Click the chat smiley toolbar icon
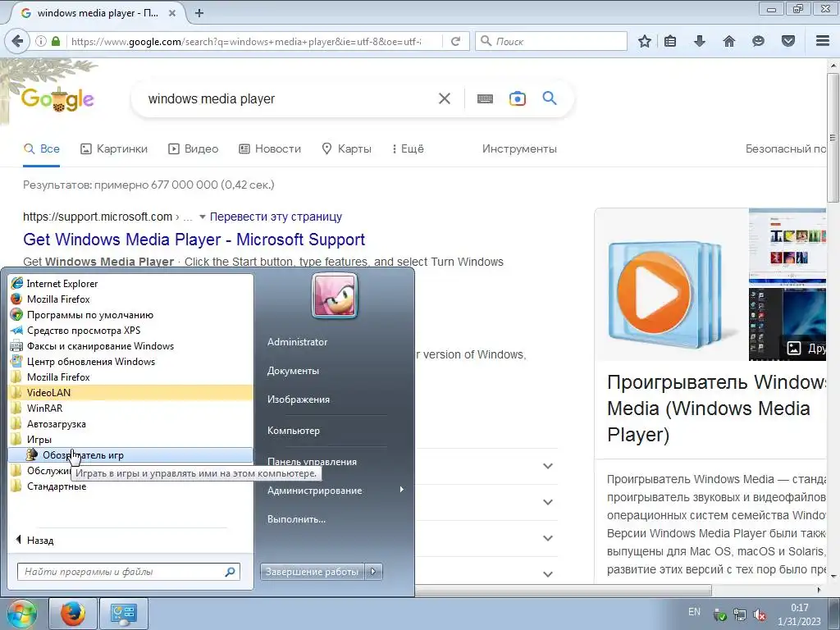840x630 pixels. pyautogui.click(x=758, y=41)
